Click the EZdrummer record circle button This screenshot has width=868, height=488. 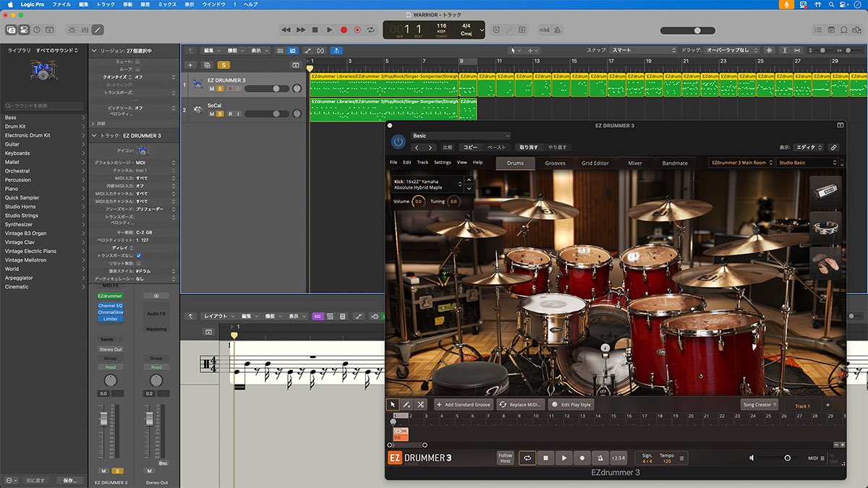pyautogui.click(x=582, y=458)
